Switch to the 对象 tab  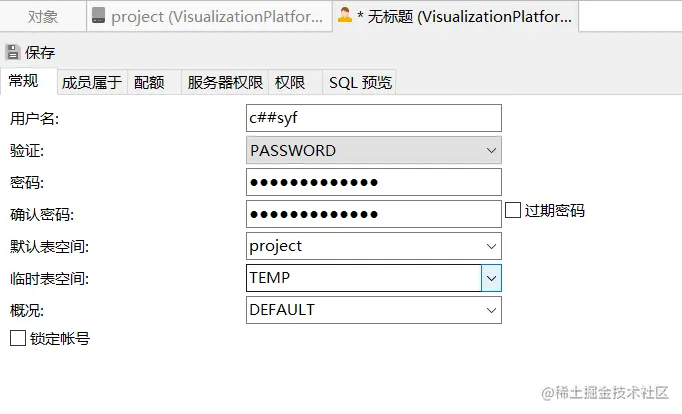(42, 16)
